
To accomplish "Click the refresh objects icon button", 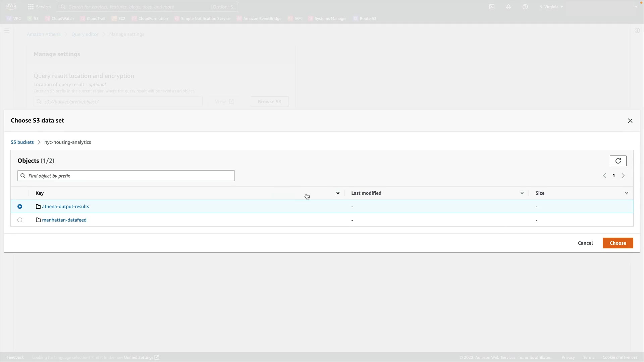I will point(618,161).
